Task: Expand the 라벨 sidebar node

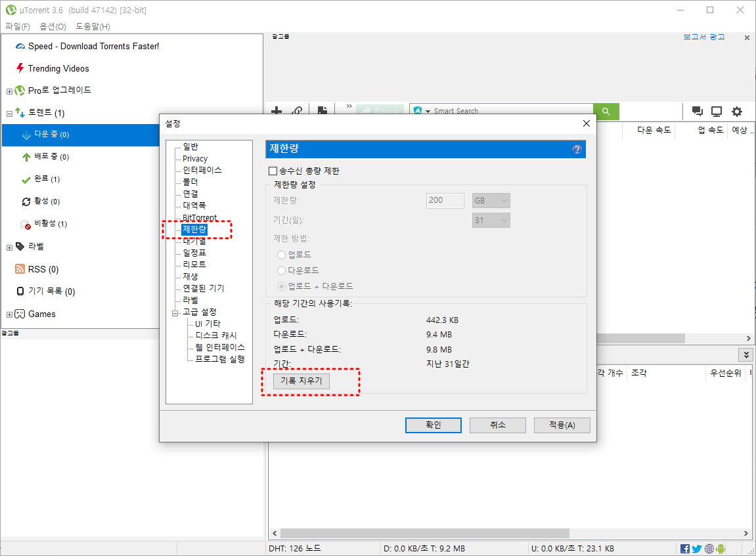Action: [9, 247]
